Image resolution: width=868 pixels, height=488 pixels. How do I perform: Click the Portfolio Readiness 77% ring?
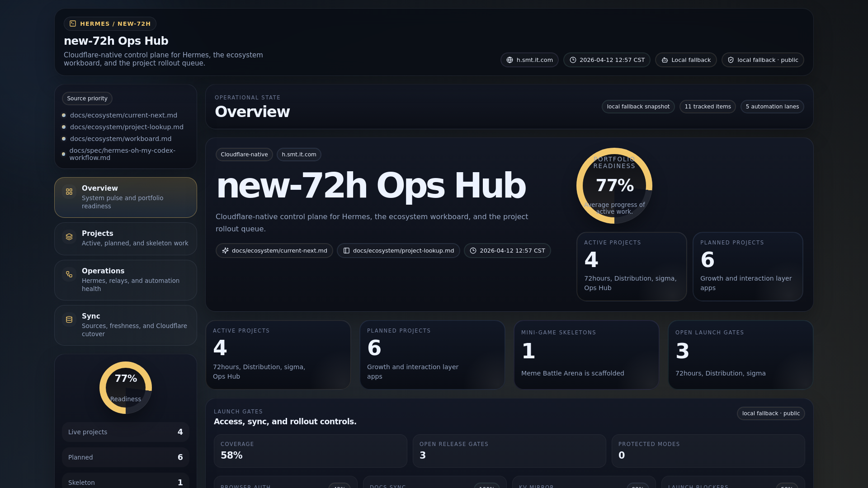pos(614,186)
